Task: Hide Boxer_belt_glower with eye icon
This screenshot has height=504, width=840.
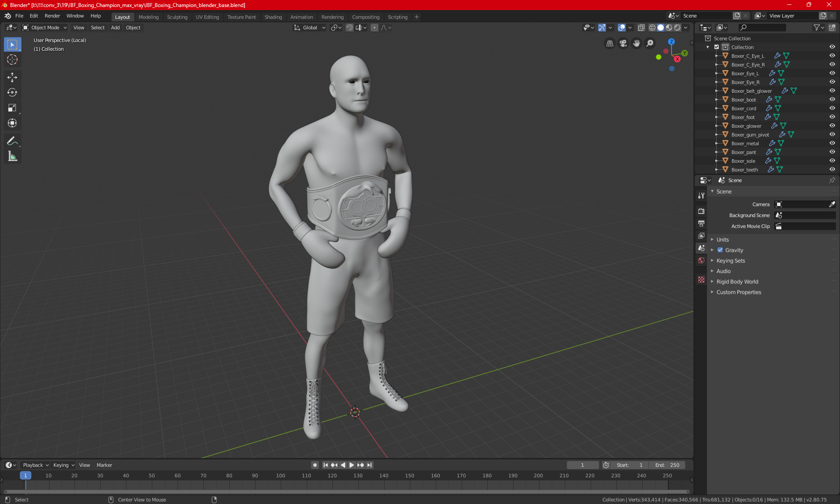Action: (x=832, y=91)
